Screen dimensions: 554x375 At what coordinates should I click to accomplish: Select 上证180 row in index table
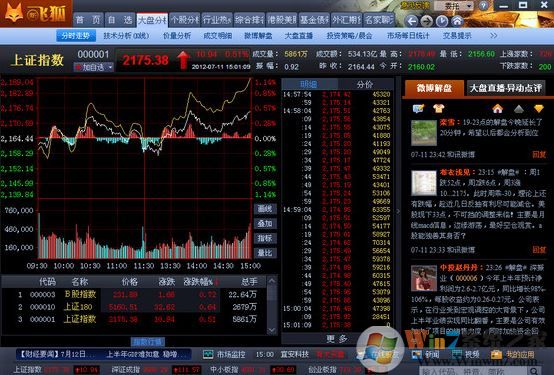[135, 307]
